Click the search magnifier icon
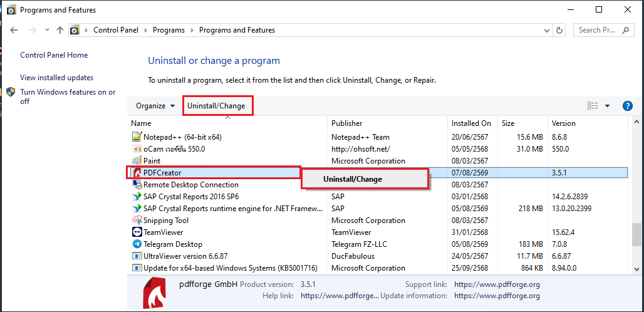This screenshot has height=312, width=644. tap(625, 30)
